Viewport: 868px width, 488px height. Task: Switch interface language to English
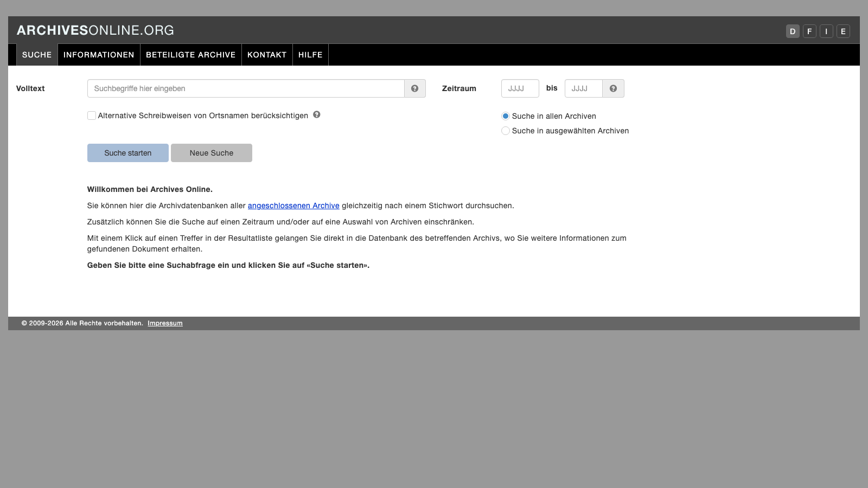(x=843, y=31)
